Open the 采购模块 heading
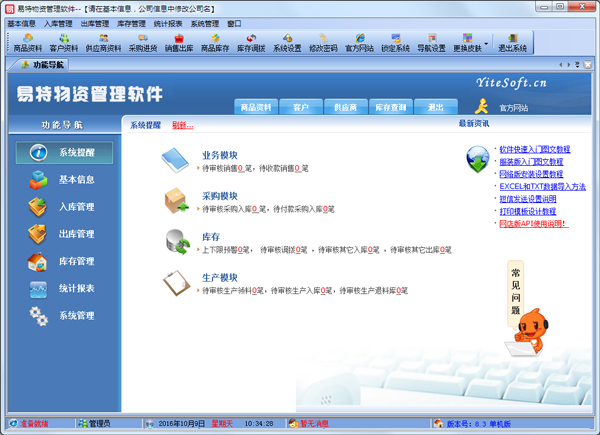Viewport: 600px width, 435px height. pos(220,196)
